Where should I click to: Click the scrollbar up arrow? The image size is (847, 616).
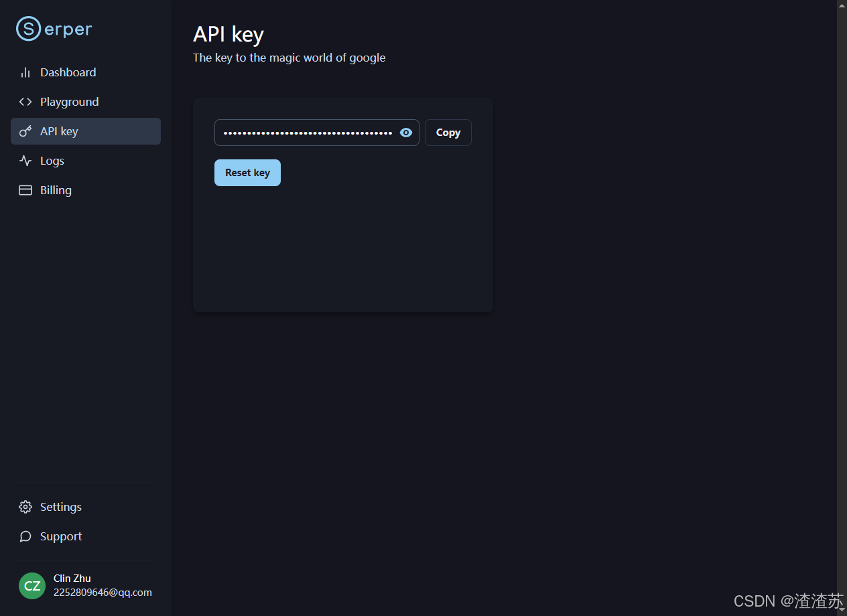pyautogui.click(x=842, y=5)
